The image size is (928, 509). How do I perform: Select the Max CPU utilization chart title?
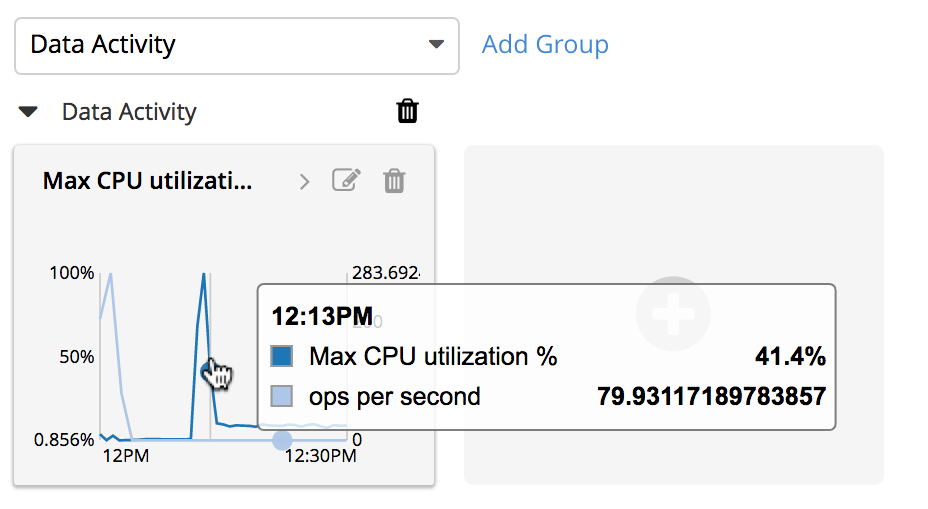[147, 181]
